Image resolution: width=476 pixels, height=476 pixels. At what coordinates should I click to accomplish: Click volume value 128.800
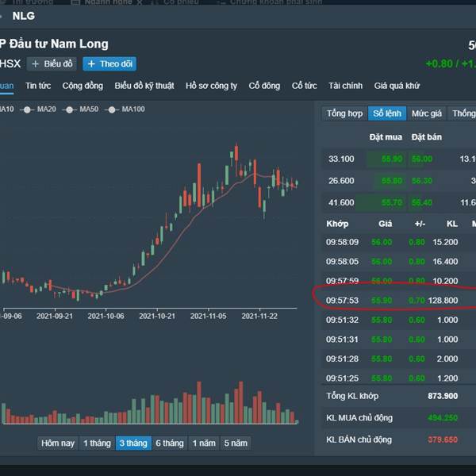point(443,301)
